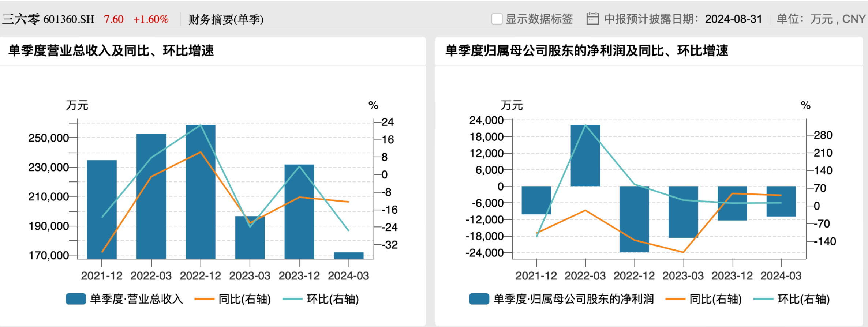The width and height of the screenshot is (868, 327).
Task: Click the 2023-03 net profit bar
Action: coord(683,212)
